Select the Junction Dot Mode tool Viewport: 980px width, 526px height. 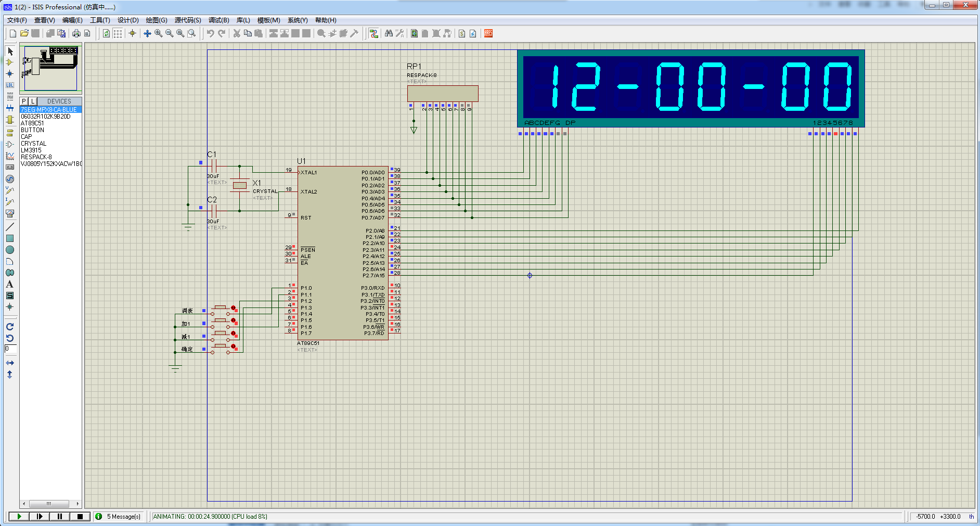(x=10, y=74)
